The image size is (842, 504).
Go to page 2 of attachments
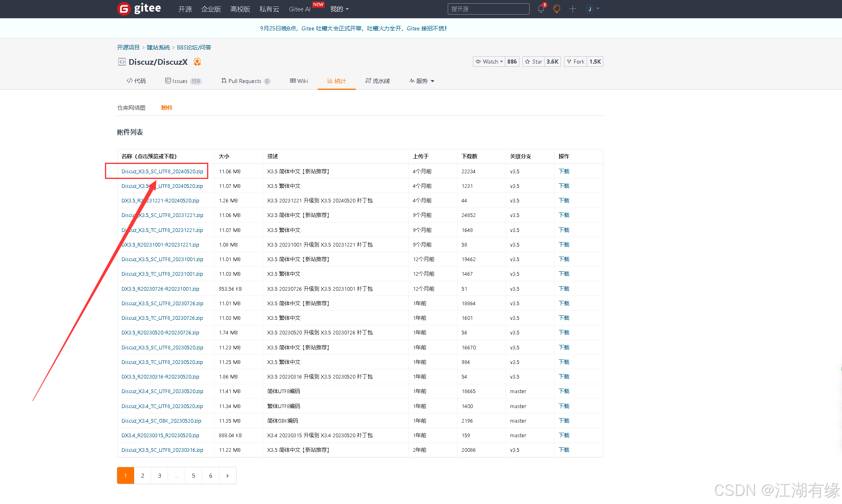tap(143, 476)
